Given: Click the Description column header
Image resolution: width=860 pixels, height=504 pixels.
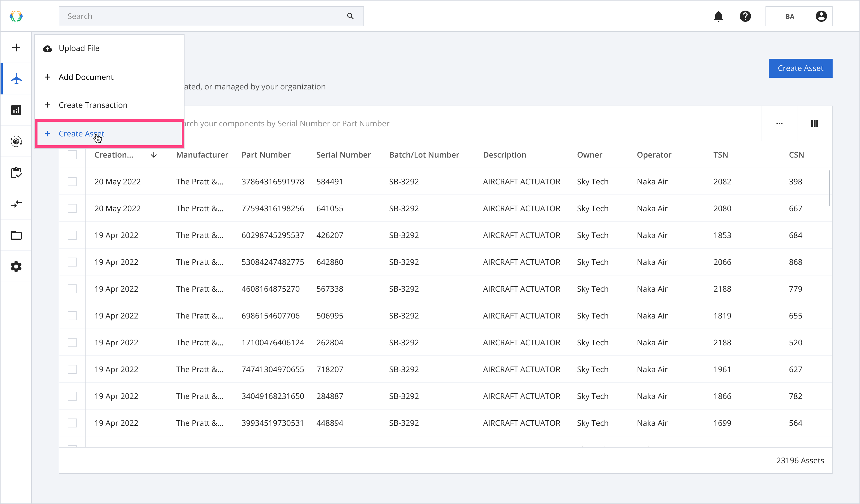Looking at the screenshot, I should pyautogui.click(x=504, y=155).
